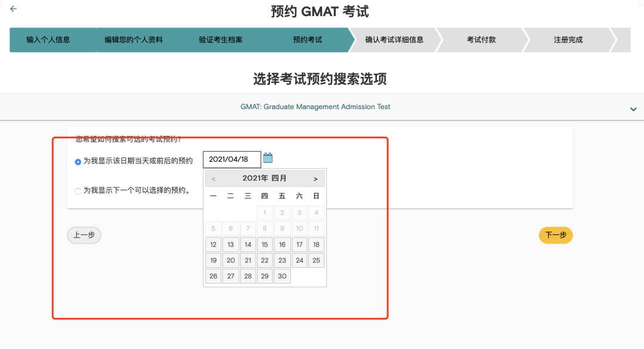Select April 23 in the calendar
644x349 pixels.
(282, 261)
